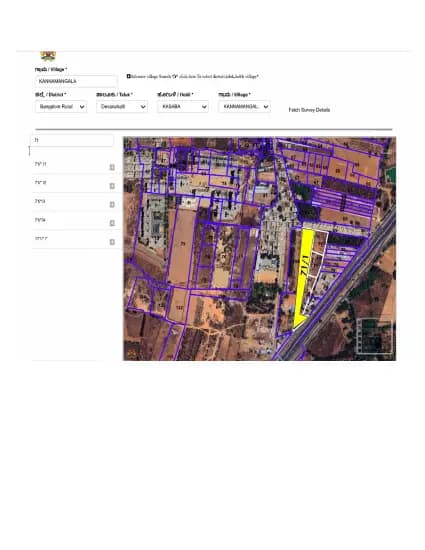Click the icon beside the partially hidden fifth result
425x550 pixels.
pyautogui.click(x=112, y=242)
